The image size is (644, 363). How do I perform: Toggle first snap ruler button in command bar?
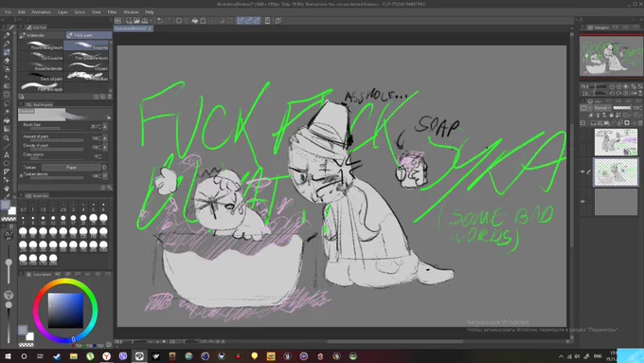pyautogui.click(x=241, y=21)
